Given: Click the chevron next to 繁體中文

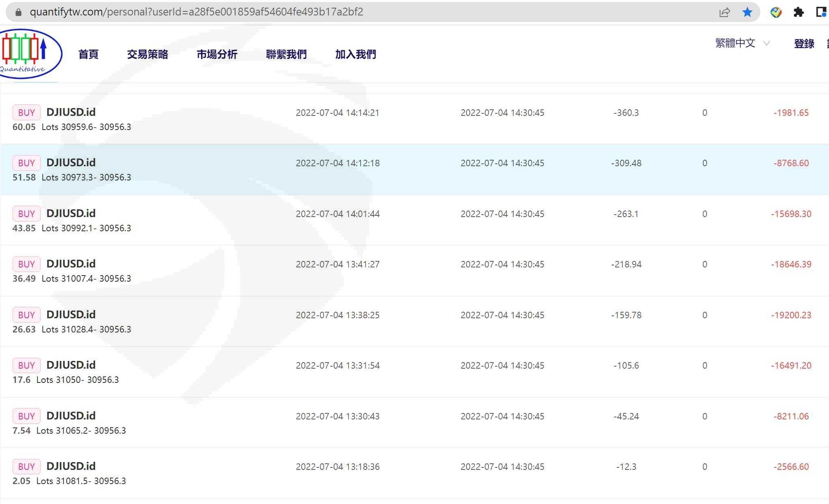Looking at the screenshot, I should click(x=766, y=43).
